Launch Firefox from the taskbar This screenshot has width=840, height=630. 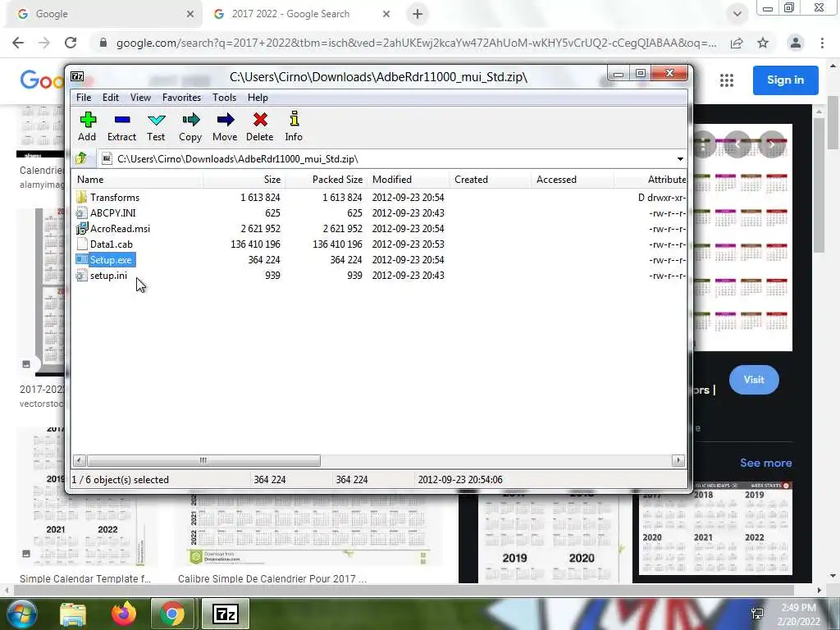pyautogui.click(x=124, y=614)
